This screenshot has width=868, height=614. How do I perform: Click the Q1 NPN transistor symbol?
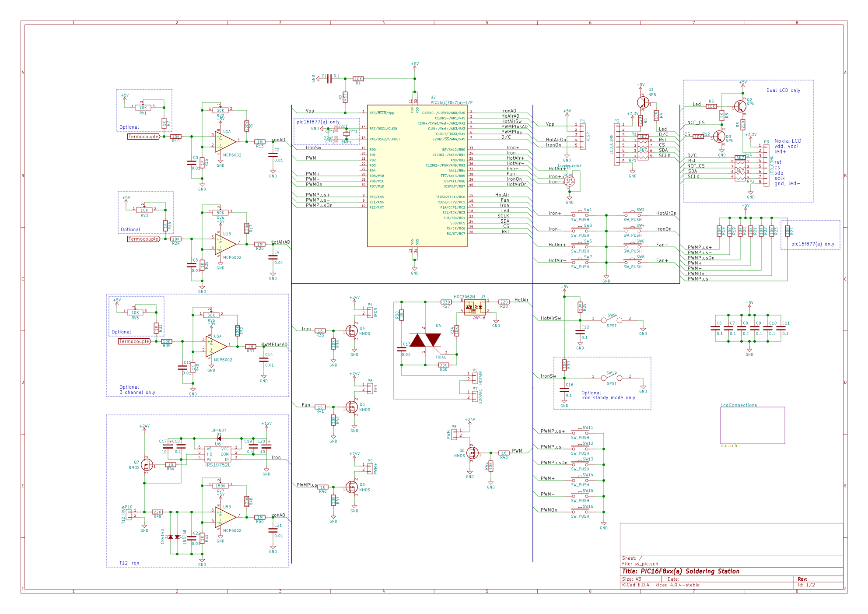point(643,102)
